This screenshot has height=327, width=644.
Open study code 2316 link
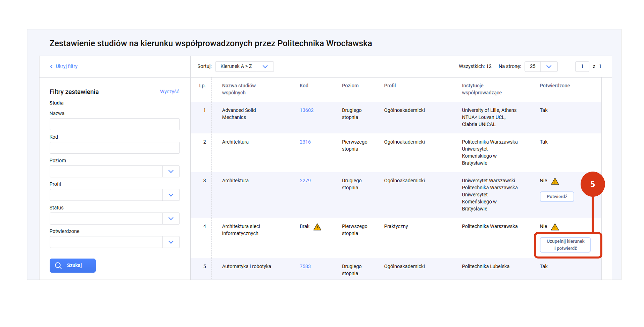(x=305, y=142)
